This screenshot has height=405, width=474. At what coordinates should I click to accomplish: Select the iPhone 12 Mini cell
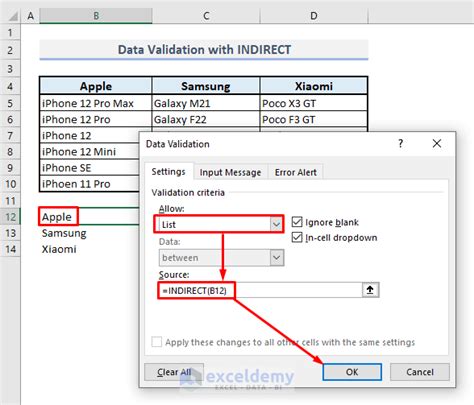90,152
